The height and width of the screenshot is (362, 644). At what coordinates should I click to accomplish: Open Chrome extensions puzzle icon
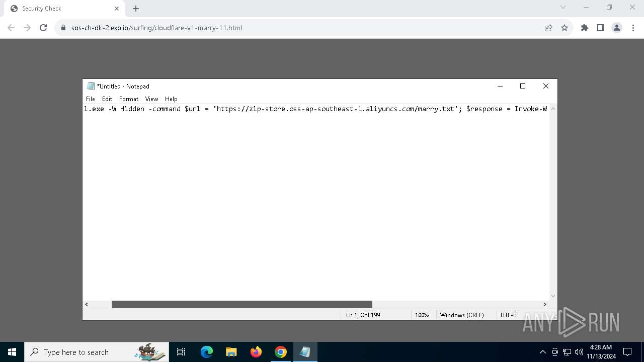click(585, 28)
